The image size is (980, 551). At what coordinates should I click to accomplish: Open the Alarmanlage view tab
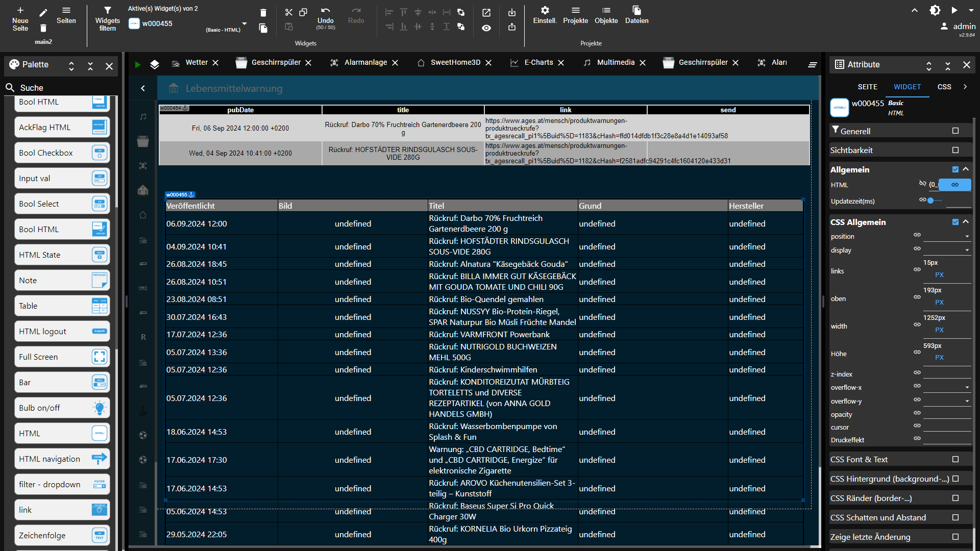[x=365, y=62]
